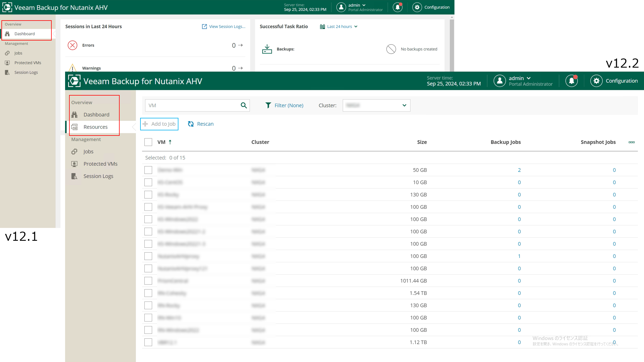Check the 50 GB VM row checkbox
Image resolution: width=644 pixels, height=362 pixels.
point(148,170)
